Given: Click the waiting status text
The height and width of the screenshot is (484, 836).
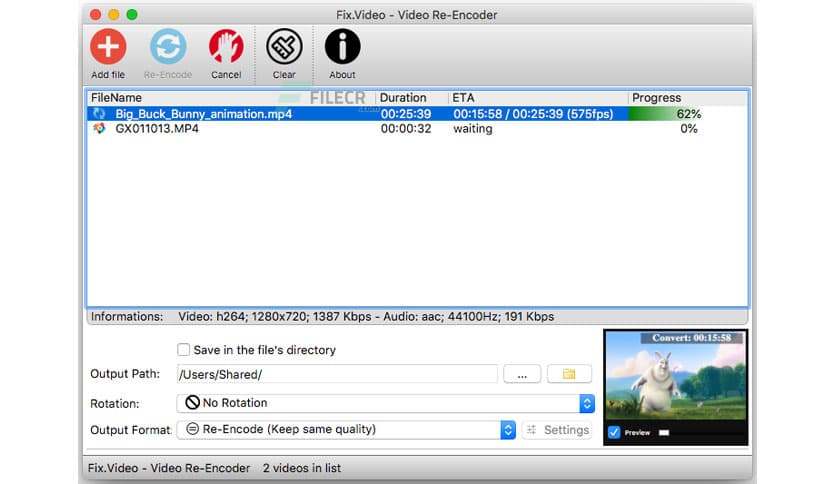Looking at the screenshot, I should tap(473, 128).
